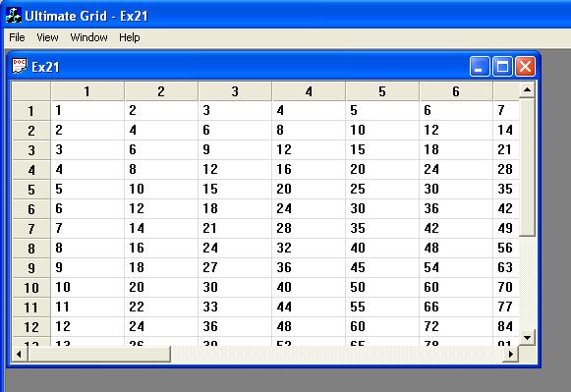The width and height of the screenshot is (571, 392).
Task: Maximize the Ex21 child window
Action: tap(502, 66)
